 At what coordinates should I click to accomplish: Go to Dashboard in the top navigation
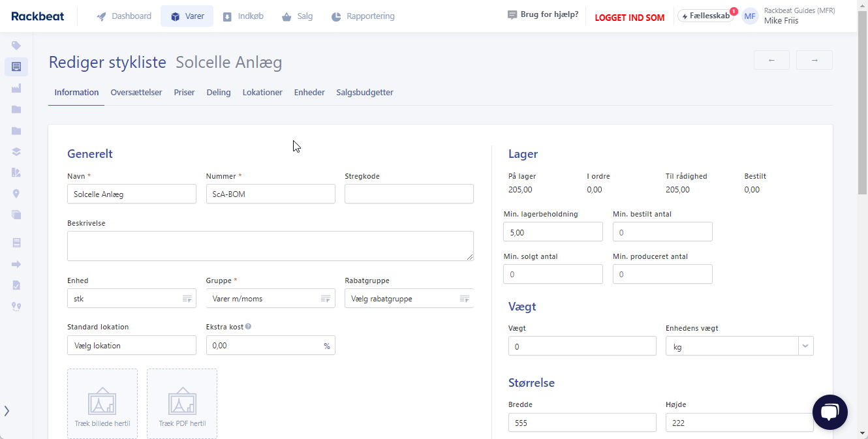click(124, 16)
